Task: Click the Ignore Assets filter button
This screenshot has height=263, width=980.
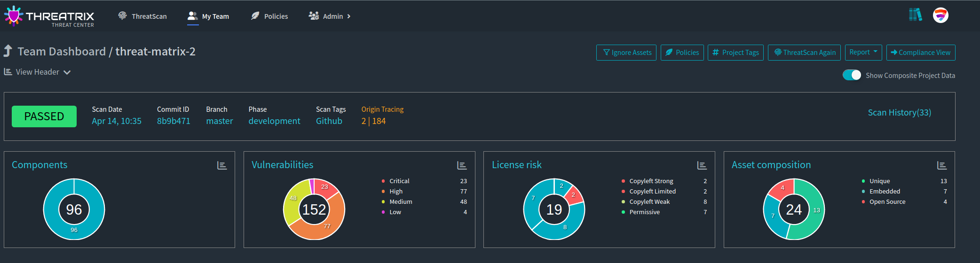Action: coord(626,53)
